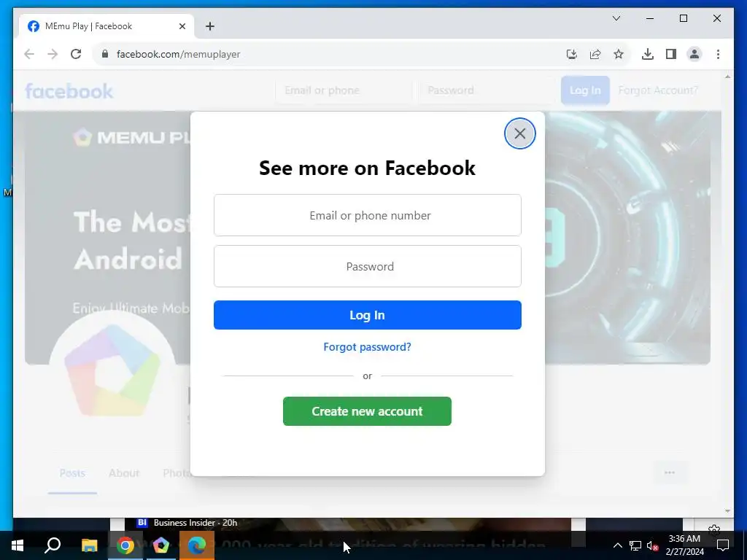The image size is (747, 560).
Task: Click the muted volume tray icon
Action: click(652, 545)
